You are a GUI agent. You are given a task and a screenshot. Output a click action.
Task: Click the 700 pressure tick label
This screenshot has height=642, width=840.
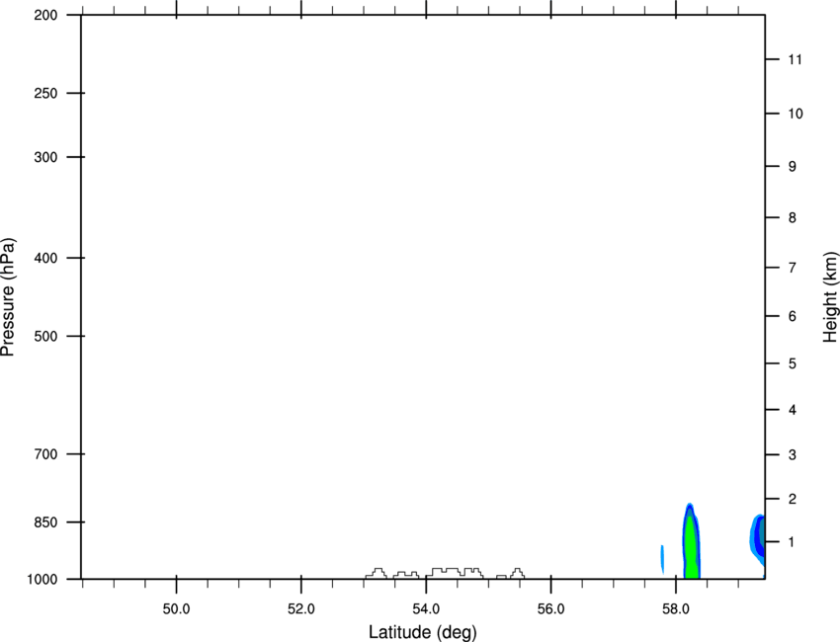(x=46, y=454)
